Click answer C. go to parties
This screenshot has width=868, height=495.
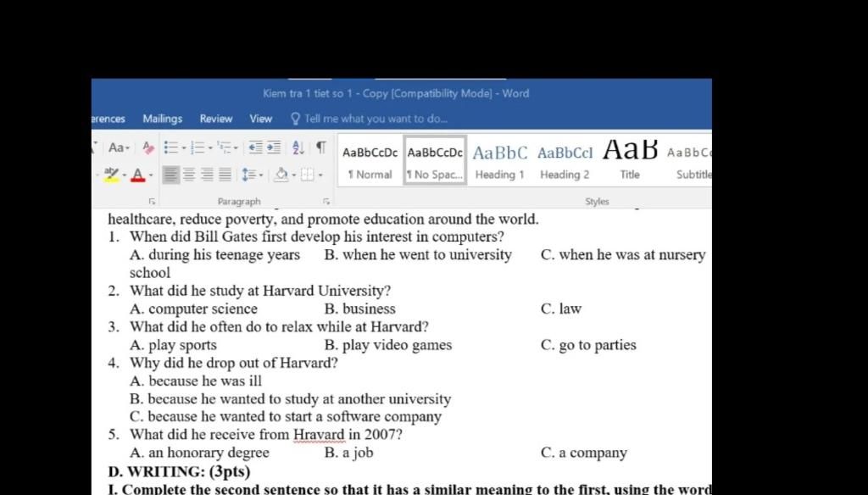tap(588, 345)
